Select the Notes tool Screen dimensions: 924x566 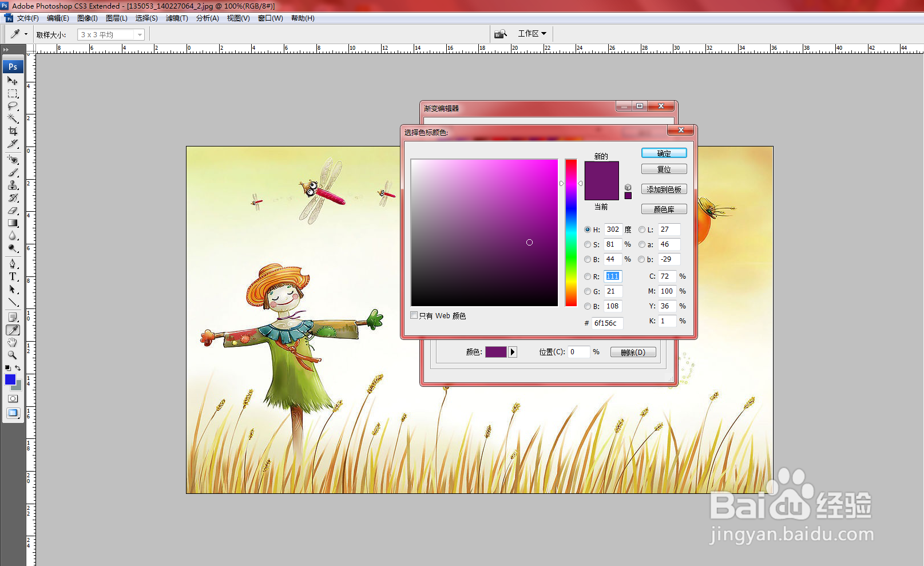coord(13,317)
